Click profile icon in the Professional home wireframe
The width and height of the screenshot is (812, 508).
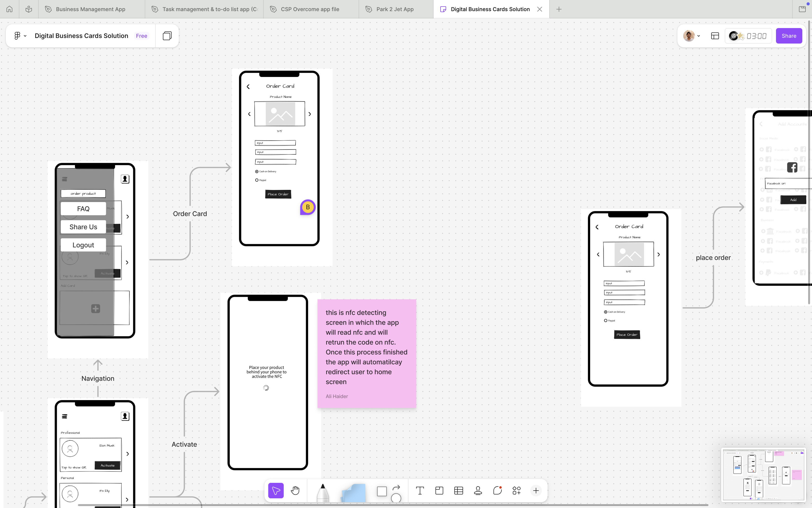pos(125,416)
